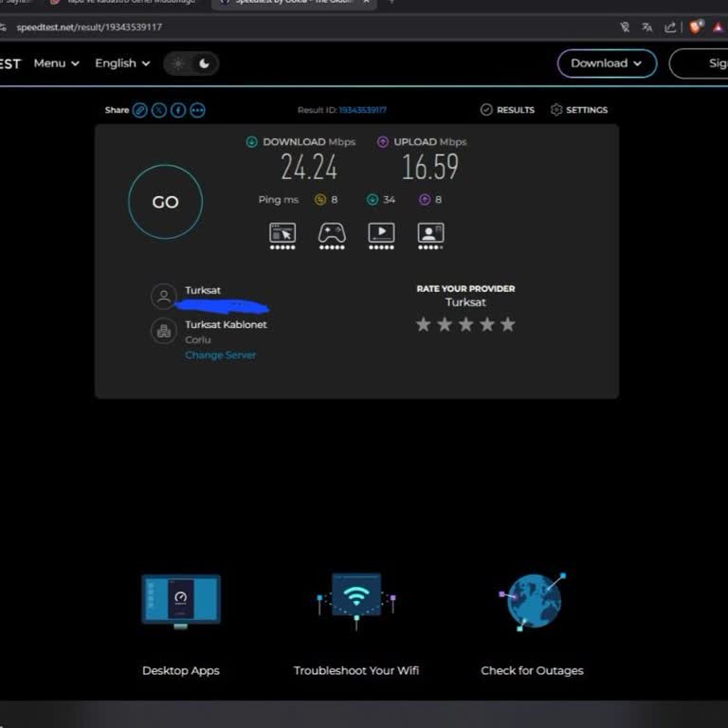Open the RESULTS history tab
The width and height of the screenshot is (728, 728).
tap(507, 110)
